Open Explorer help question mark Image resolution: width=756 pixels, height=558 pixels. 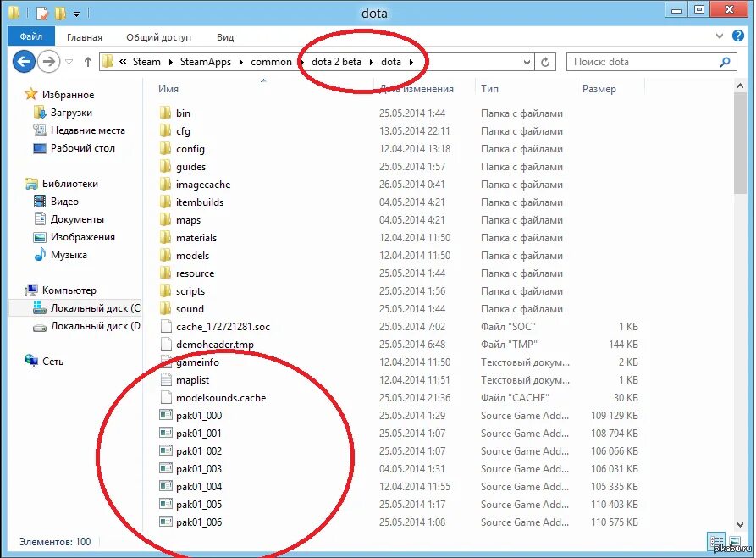pos(737,36)
